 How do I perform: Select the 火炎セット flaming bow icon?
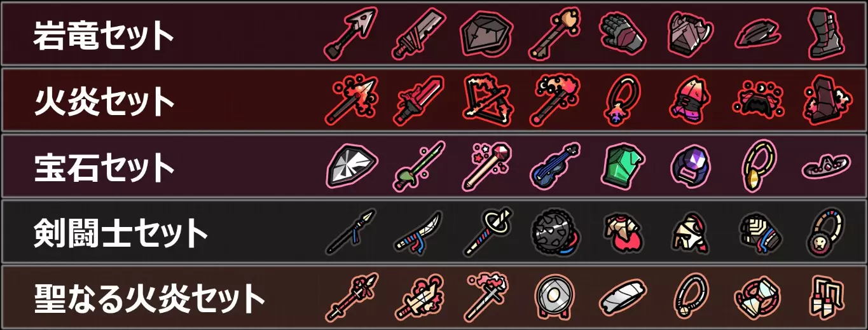pos(486,99)
